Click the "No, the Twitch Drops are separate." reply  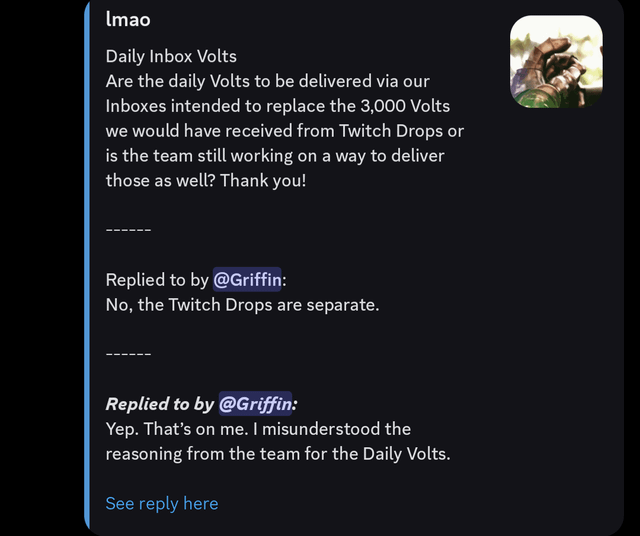tap(242, 305)
